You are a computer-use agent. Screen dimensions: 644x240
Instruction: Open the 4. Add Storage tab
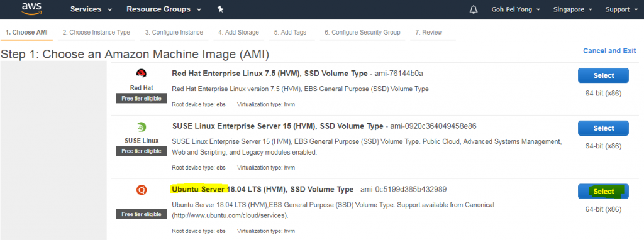(x=238, y=33)
